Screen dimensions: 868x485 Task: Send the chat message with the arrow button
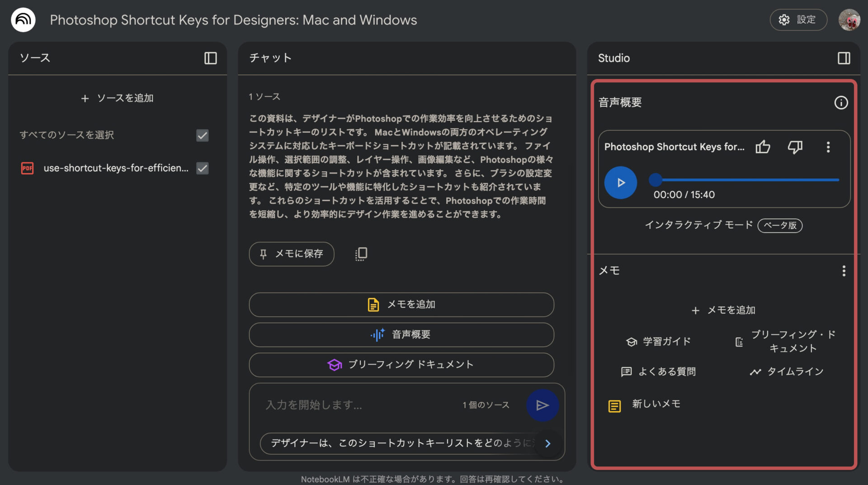[x=542, y=405]
